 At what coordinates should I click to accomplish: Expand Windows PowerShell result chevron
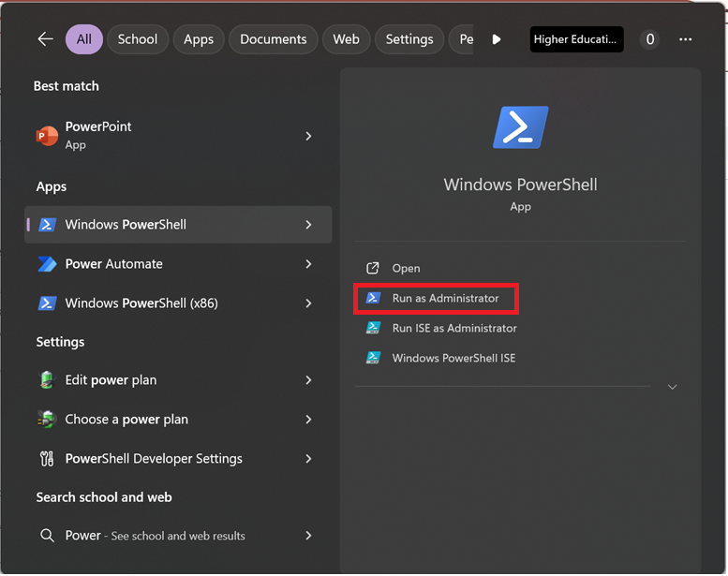[x=309, y=225]
